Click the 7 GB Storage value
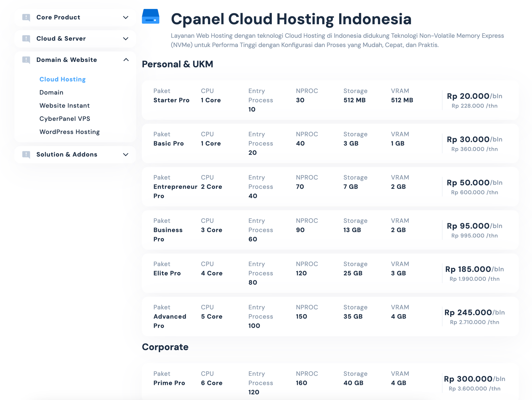532x400 pixels. coord(351,187)
